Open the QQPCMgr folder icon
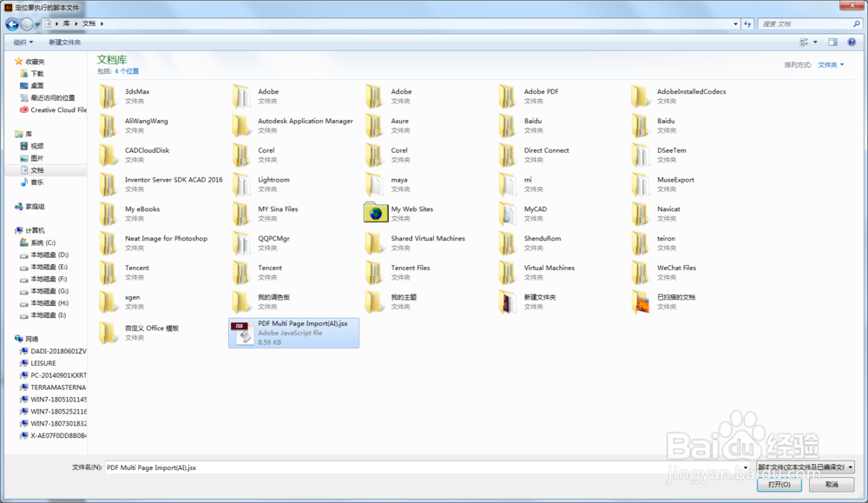Viewport: 868px width, 503px height. click(241, 243)
